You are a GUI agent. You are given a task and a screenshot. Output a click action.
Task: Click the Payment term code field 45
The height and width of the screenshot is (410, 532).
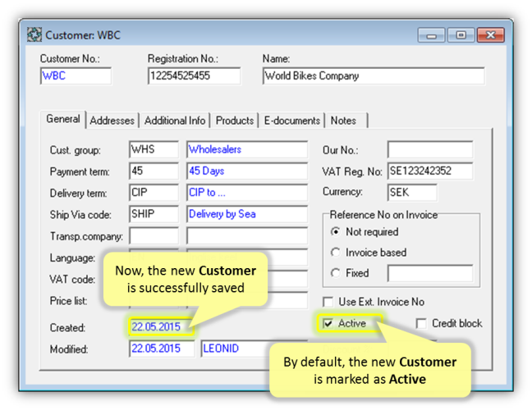(x=154, y=171)
